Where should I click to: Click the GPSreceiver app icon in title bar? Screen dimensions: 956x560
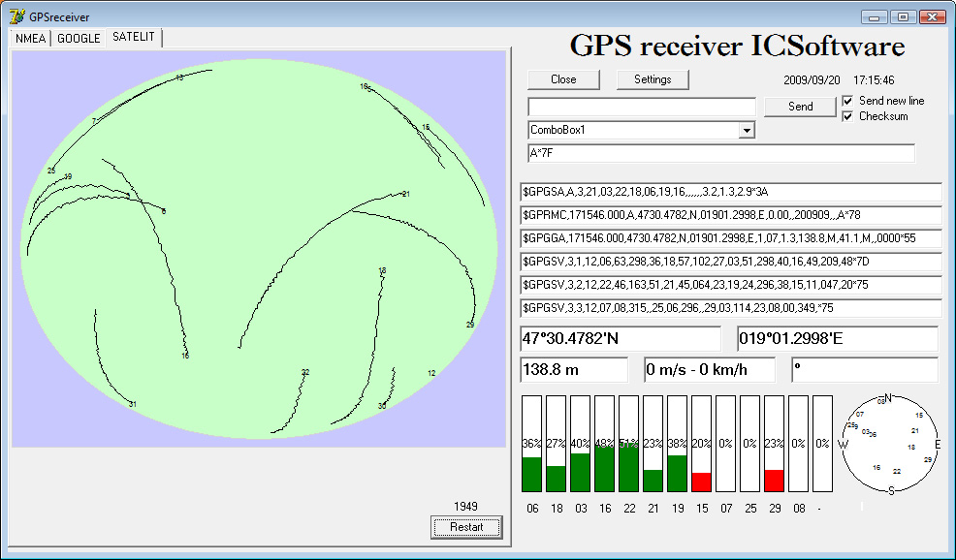pos(17,16)
